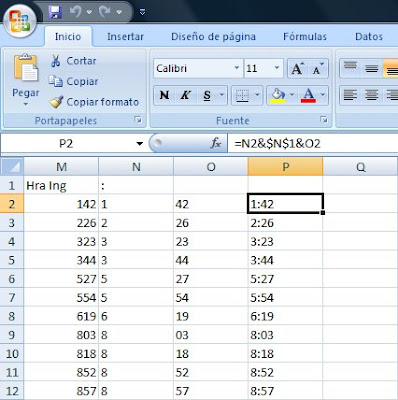Image resolution: width=398 pixels, height=400 pixels.
Task: Open the Fórmulas tab
Action: [305, 36]
